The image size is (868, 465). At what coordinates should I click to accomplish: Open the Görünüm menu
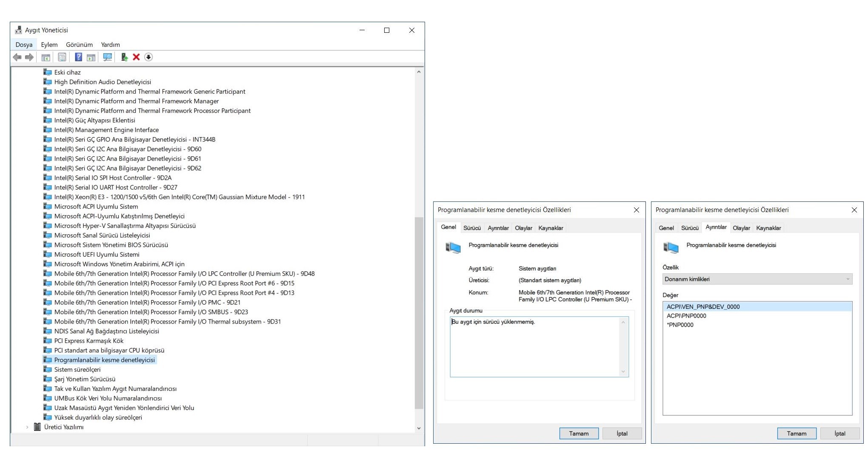pyautogui.click(x=79, y=45)
